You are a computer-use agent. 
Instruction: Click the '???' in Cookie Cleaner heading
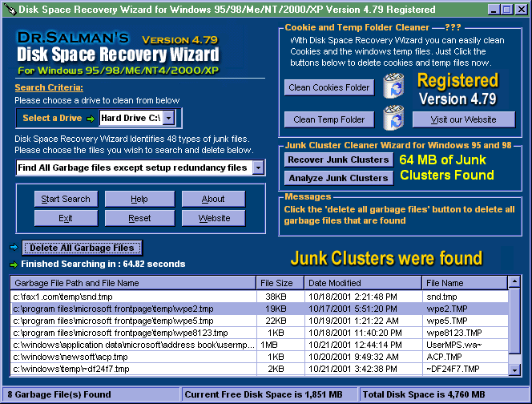[453, 27]
